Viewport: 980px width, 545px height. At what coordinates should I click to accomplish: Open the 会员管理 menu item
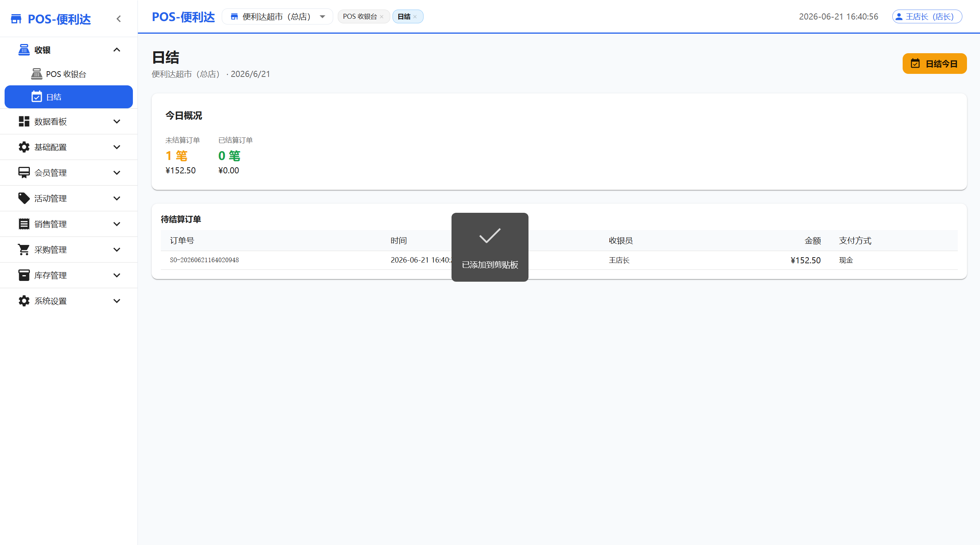tap(69, 173)
